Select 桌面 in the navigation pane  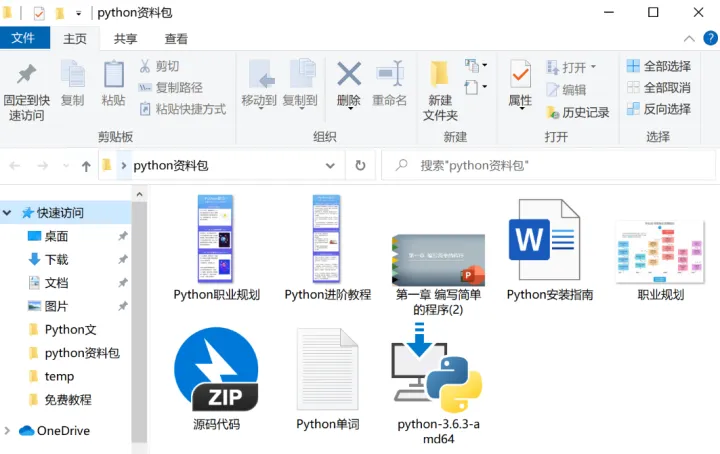pos(56,236)
